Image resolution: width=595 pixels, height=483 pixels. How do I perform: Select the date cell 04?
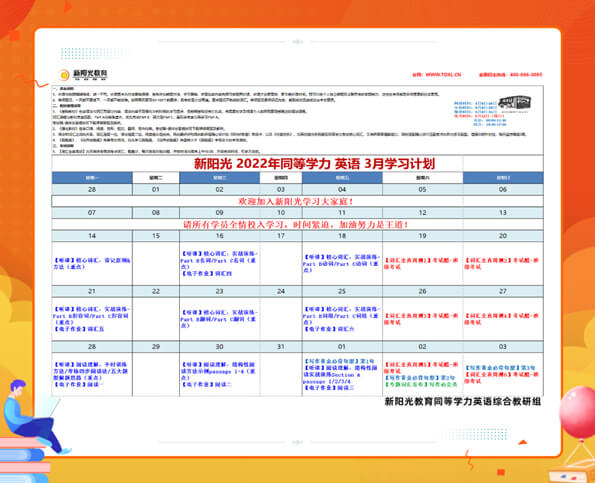pos(342,189)
